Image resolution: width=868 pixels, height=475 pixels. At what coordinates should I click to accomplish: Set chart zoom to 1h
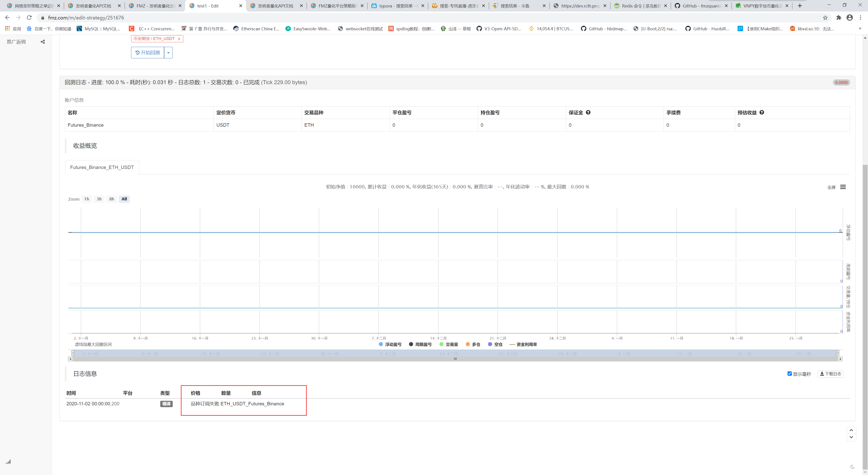[87, 199]
